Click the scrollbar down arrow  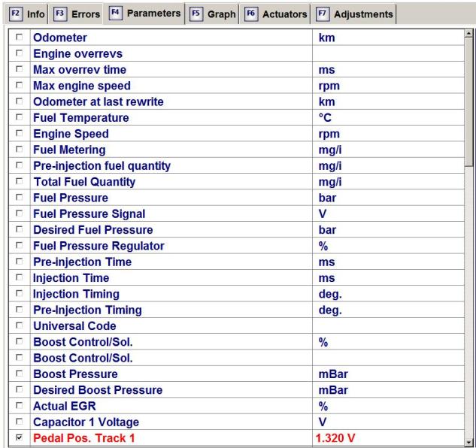click(x=471, y=442)
